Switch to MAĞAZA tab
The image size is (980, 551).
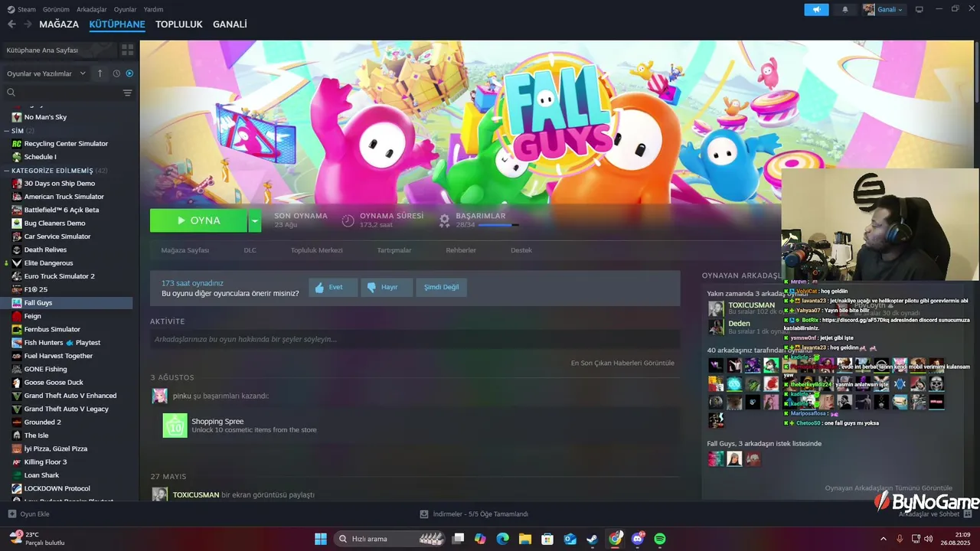(x=59, y=24)
